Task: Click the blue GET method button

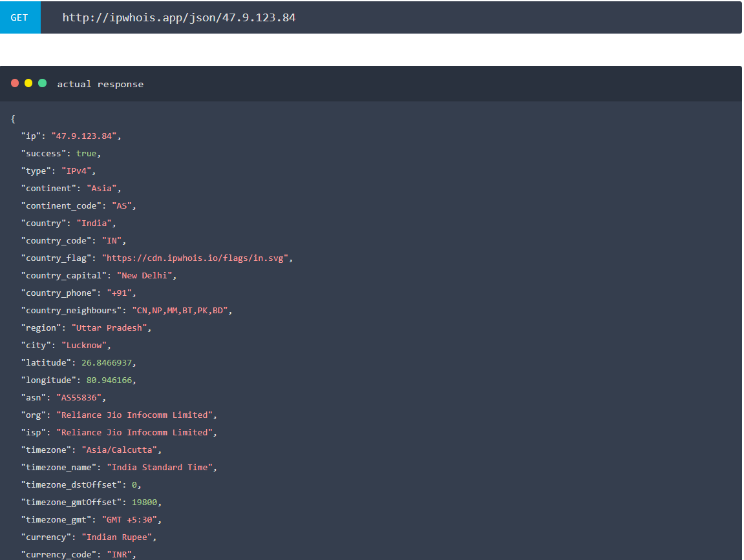Action: click(19, 17)
